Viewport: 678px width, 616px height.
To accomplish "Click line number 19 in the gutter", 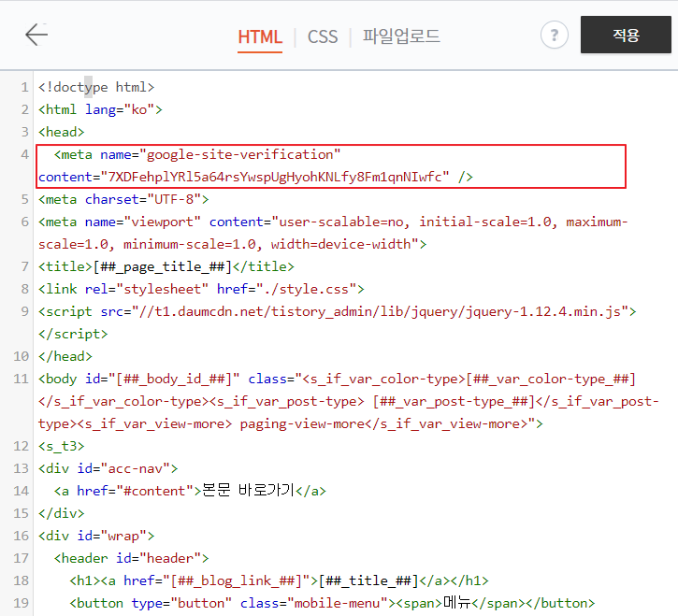I will (22, 603).
